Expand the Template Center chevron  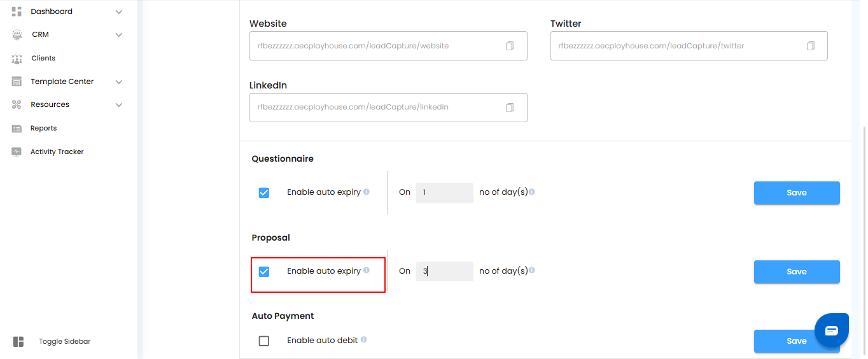coord(119,81)
